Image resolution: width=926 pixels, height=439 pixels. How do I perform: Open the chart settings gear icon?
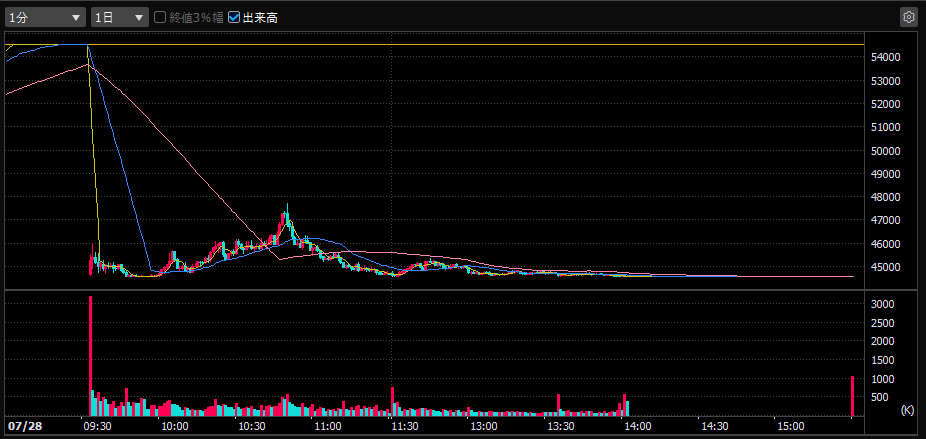[908, 17]
